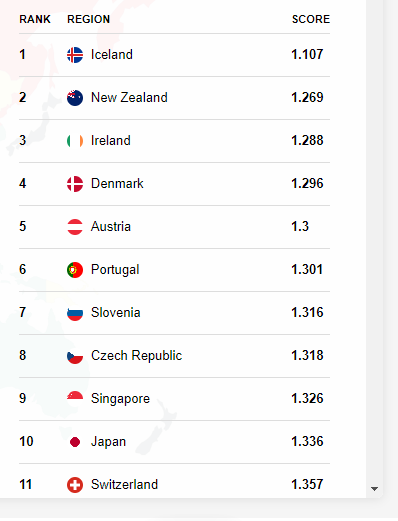Click the Switzerland flag icon

click(x=75, y=485)
